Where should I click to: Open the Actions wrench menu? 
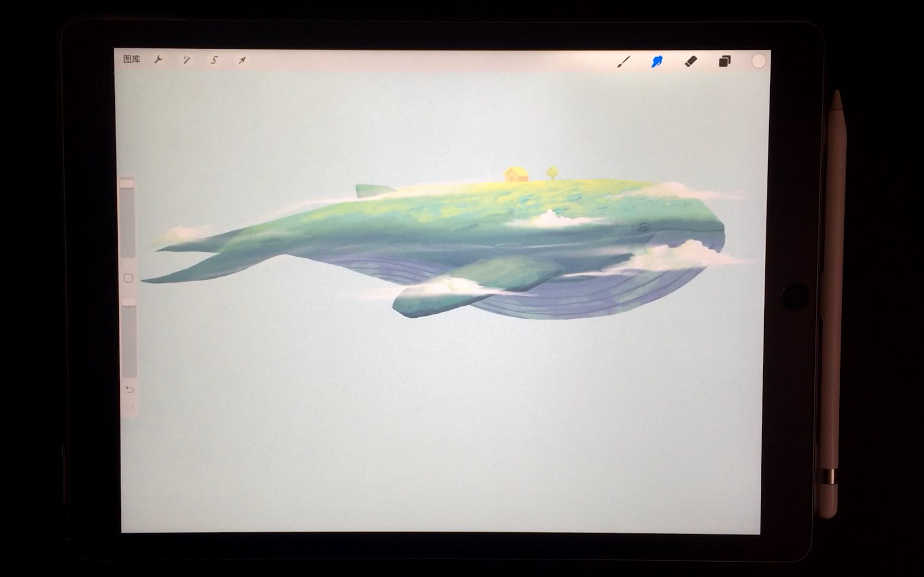(158, 60)
